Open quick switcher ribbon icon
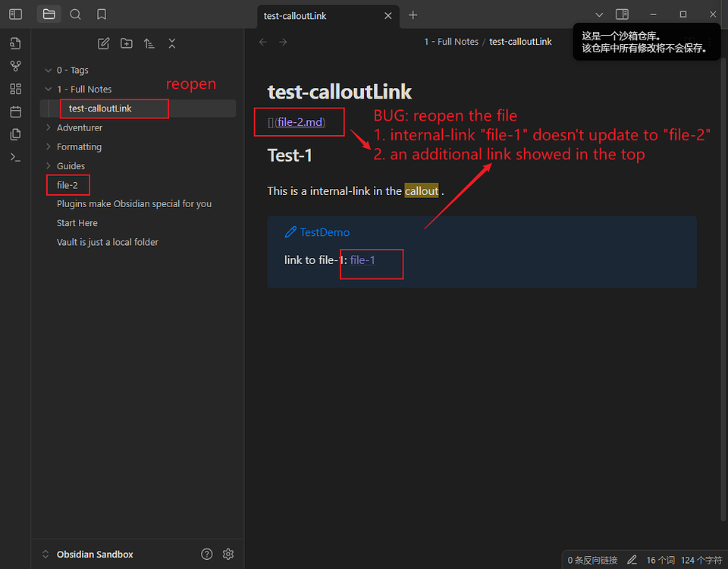 point(15,43)
